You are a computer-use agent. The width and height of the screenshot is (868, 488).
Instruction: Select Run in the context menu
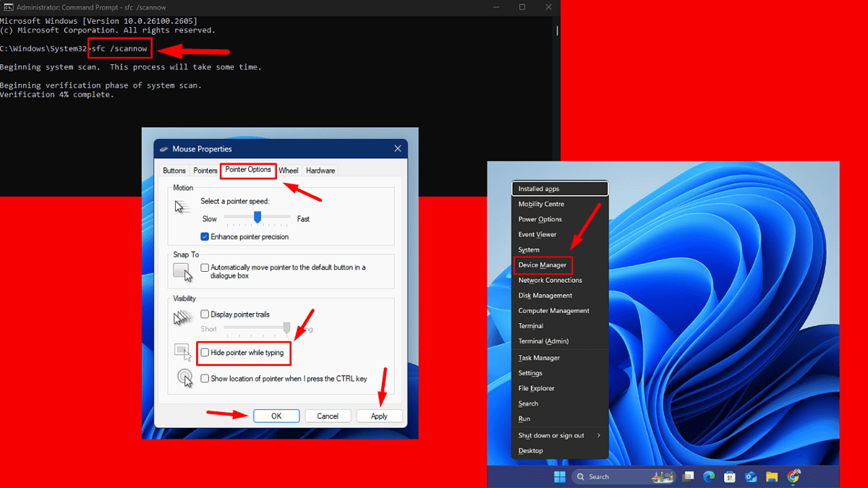coord(560,419)
